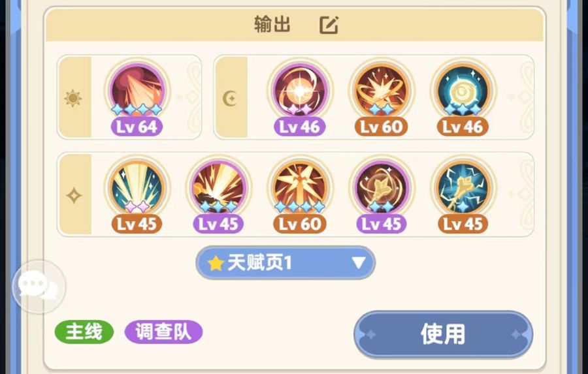Click the 使用 button
Viewport: 588px width, 374px height.
pos(443,334)
